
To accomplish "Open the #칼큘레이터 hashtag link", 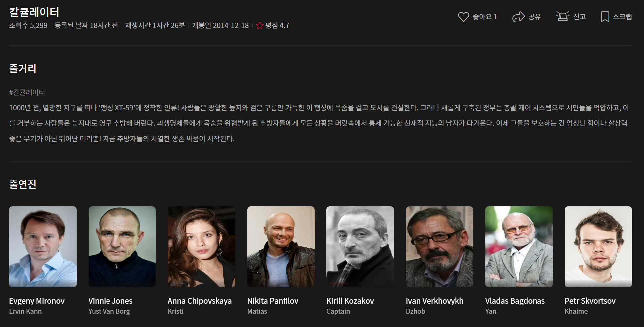I will [27, 92].
